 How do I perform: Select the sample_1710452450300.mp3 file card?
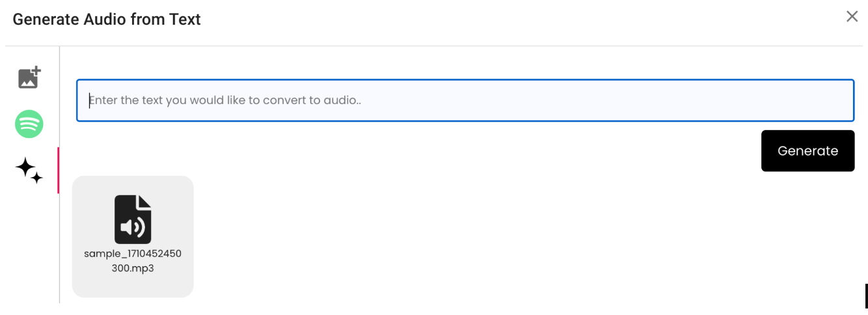pos(133,237)
